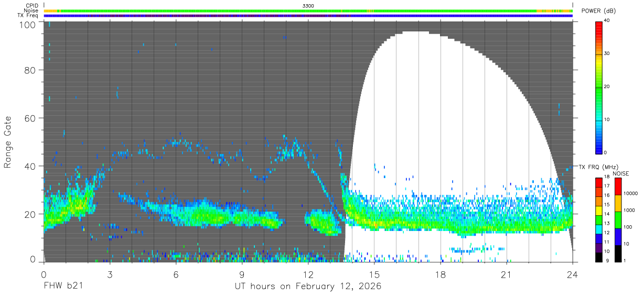Click the green 100-1000 segment of NOISE bar
This screenshot has width=644, height=297.
618,220
